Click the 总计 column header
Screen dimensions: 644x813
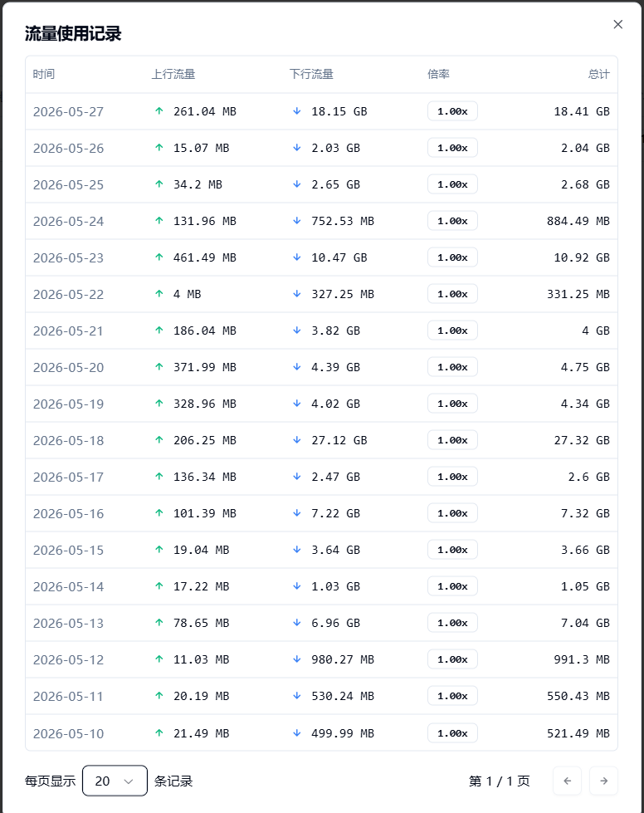coord(599,74)
